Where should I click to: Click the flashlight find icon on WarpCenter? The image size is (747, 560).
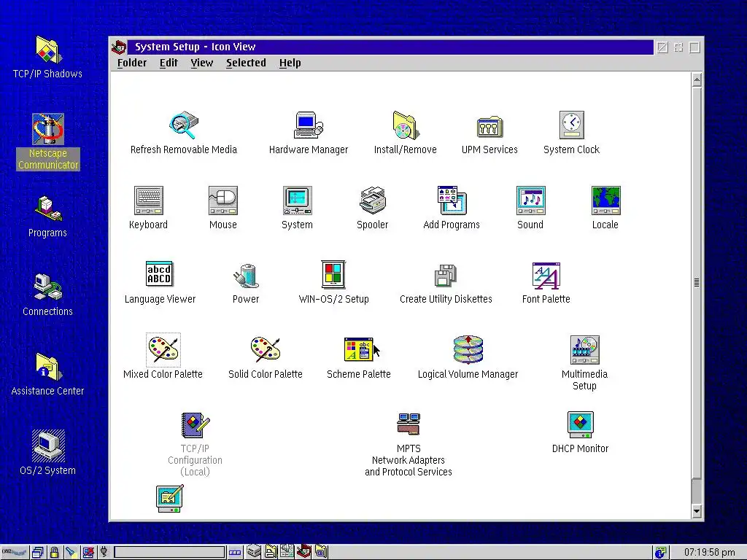[71, 553]
